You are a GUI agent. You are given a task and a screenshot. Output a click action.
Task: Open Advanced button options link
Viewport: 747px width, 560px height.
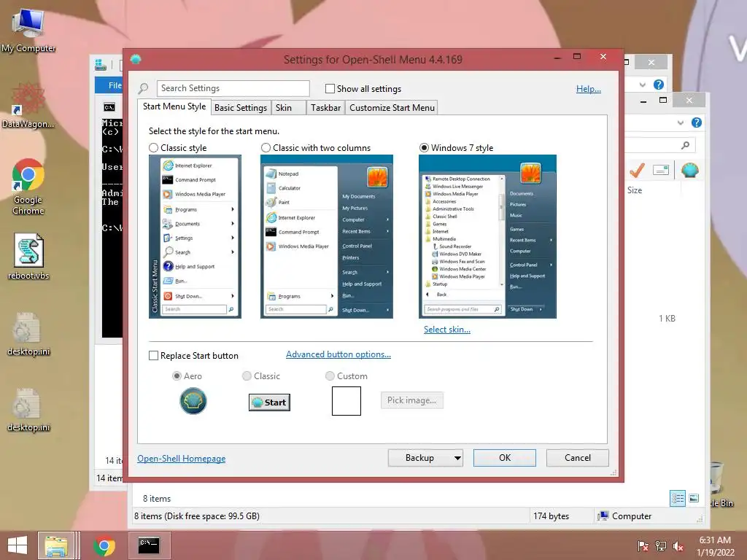pyautogui.click(x=338, y=354)
